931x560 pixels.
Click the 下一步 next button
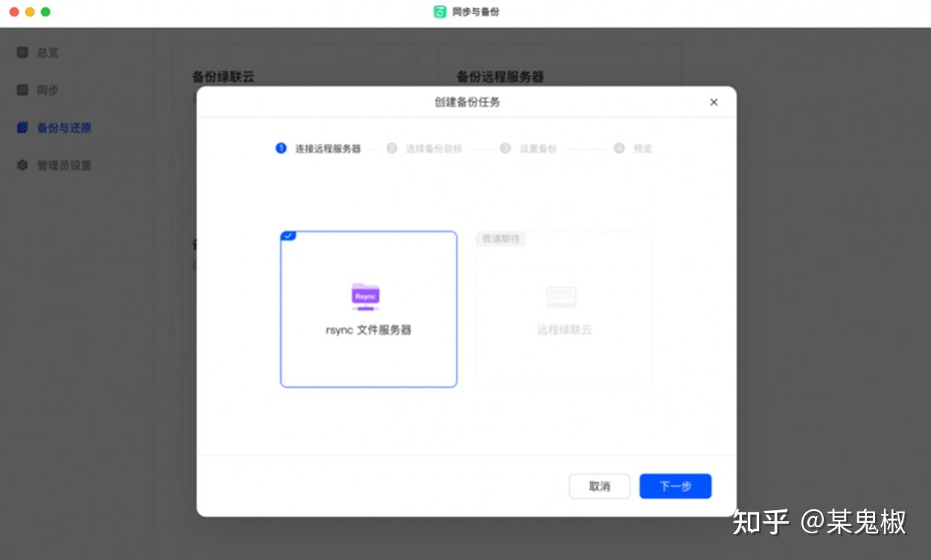[674, 486]
